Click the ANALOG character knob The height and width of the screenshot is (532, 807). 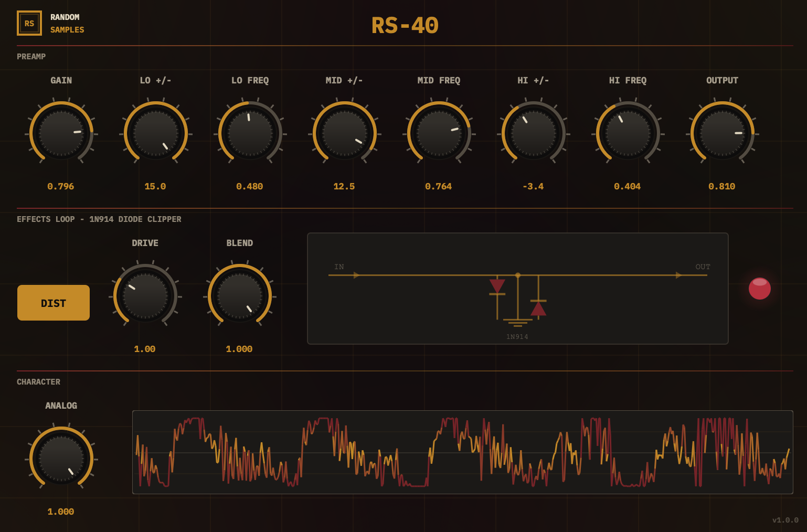pos(61,457)
